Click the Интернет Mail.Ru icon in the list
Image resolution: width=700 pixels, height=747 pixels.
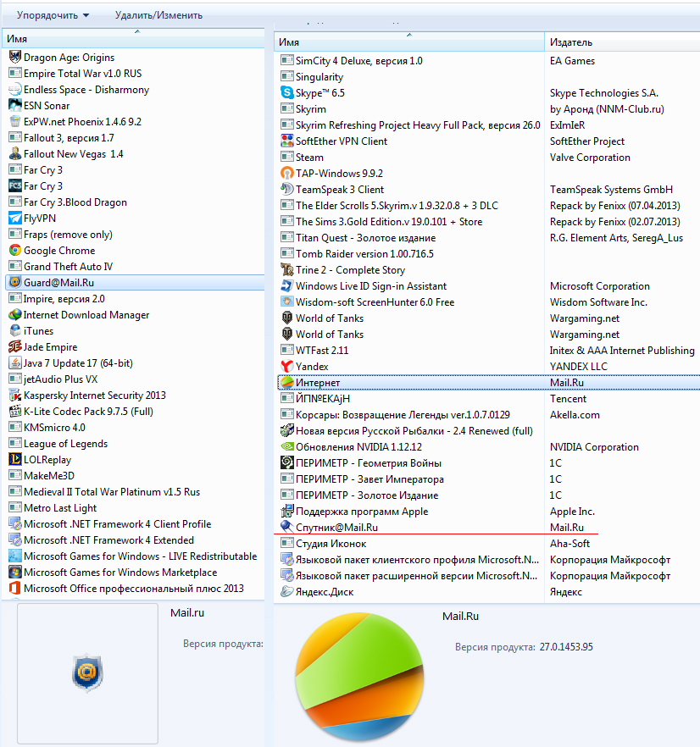(287, 383)
